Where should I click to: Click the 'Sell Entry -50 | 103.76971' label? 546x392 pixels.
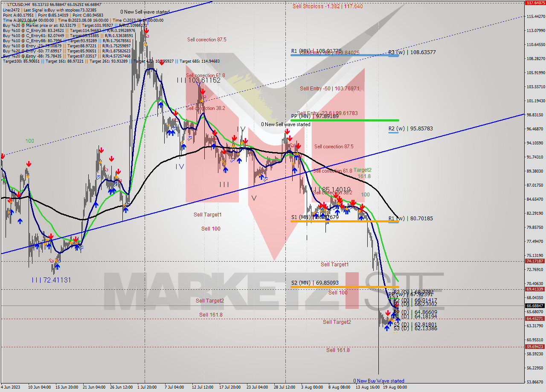click(329, 89)
